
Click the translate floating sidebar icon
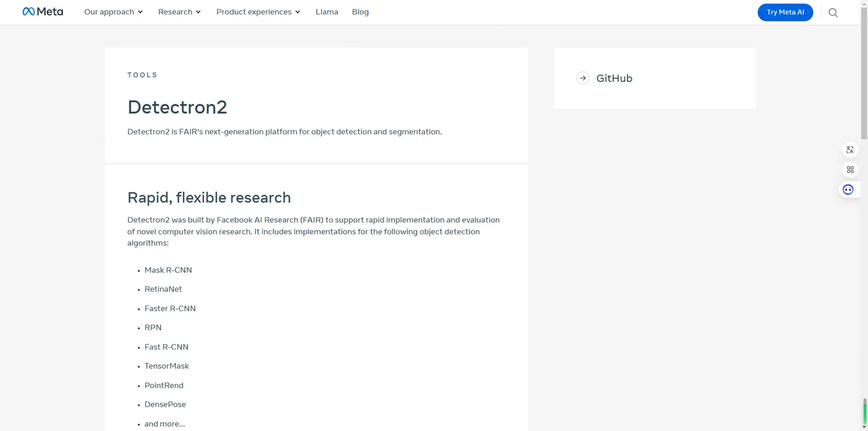pos(850,149)
